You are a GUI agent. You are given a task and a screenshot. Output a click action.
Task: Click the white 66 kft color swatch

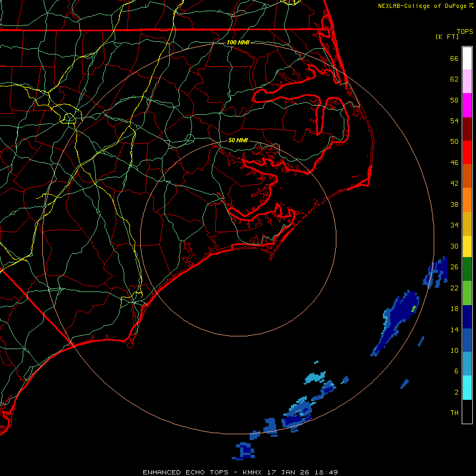pyautogui.click(x=467, y=58)
